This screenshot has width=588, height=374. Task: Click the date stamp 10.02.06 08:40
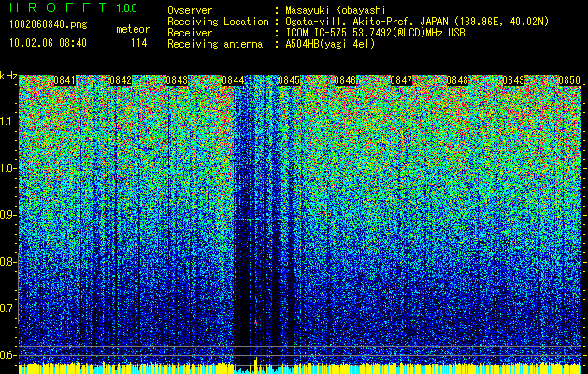48,43
